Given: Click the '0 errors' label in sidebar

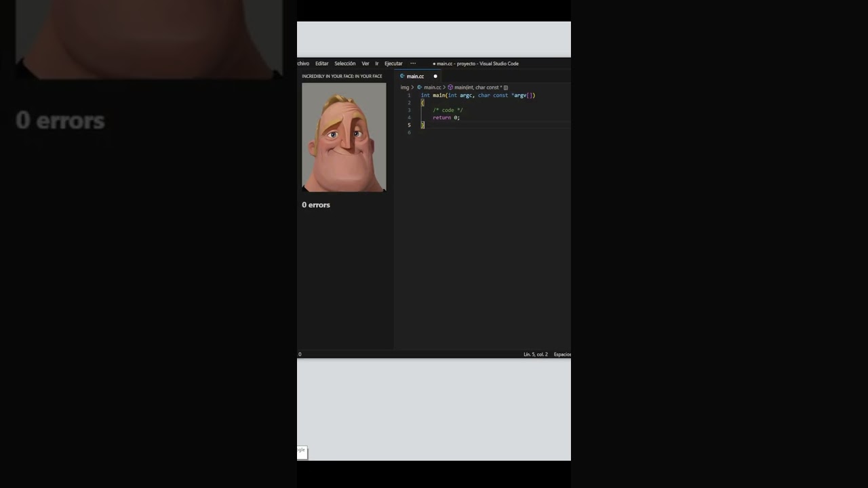Looking at the screenshot, I should 316,205.
